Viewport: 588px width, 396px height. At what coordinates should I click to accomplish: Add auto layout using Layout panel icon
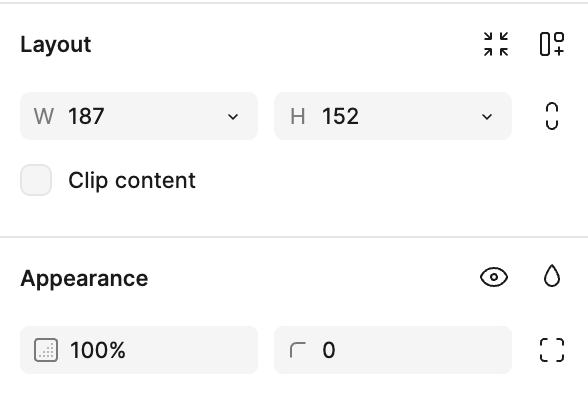pyautogui.click(x=552, y=44)
